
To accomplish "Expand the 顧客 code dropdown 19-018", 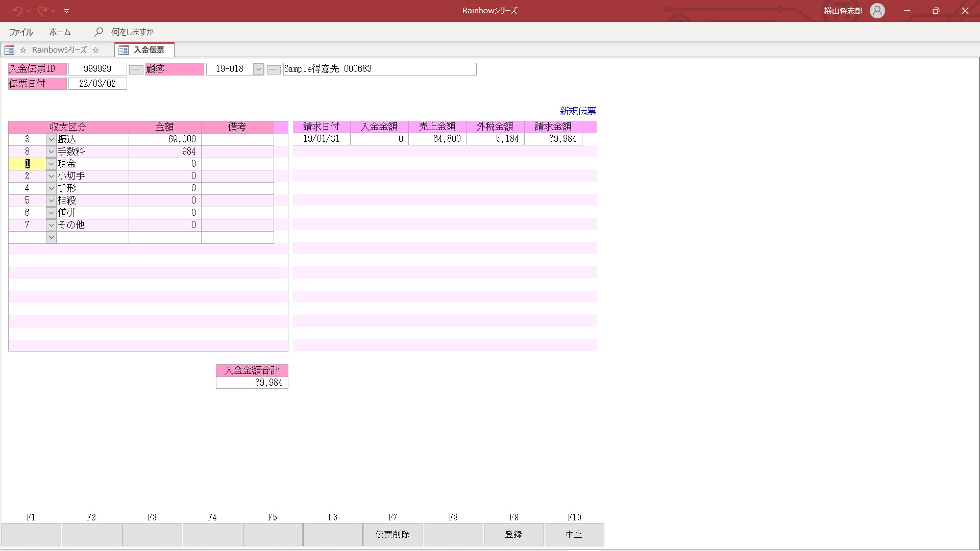I will click(x=258, y=69).
